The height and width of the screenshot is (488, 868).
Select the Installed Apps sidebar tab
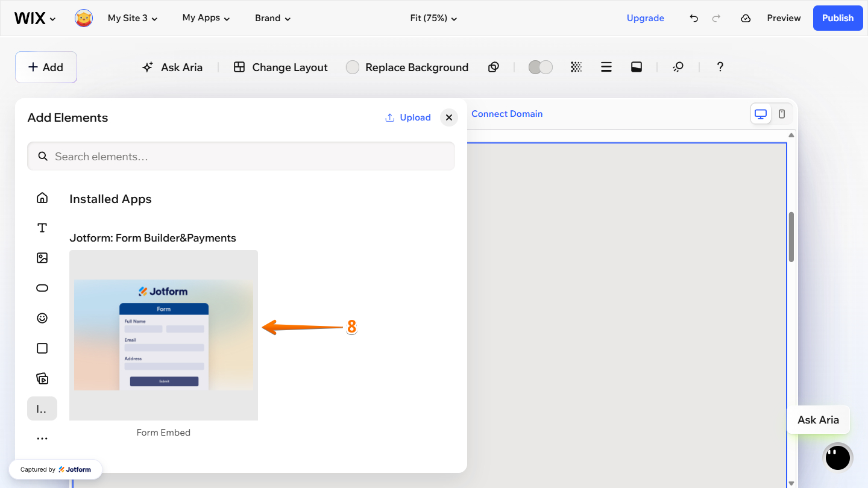tap(42, 408)
